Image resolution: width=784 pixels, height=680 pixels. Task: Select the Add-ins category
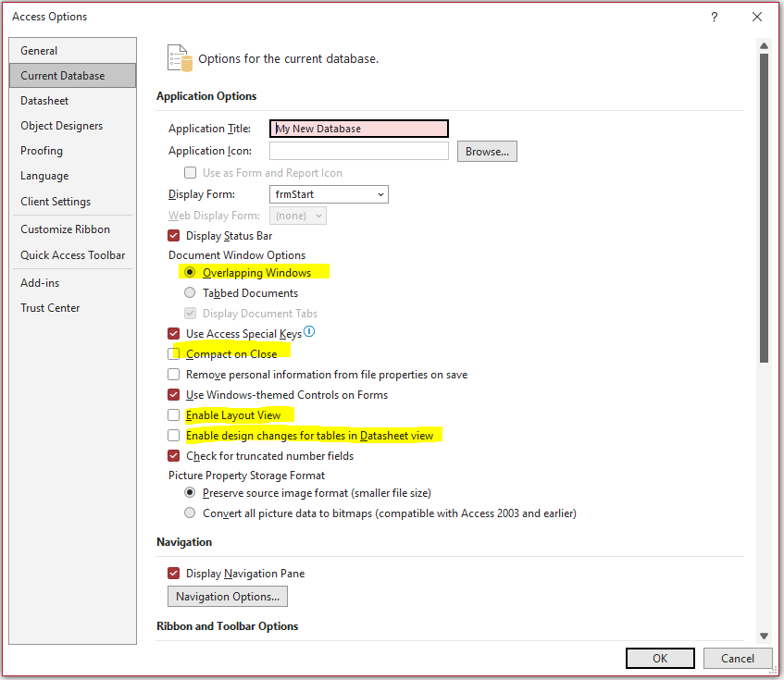coord(72,283)
